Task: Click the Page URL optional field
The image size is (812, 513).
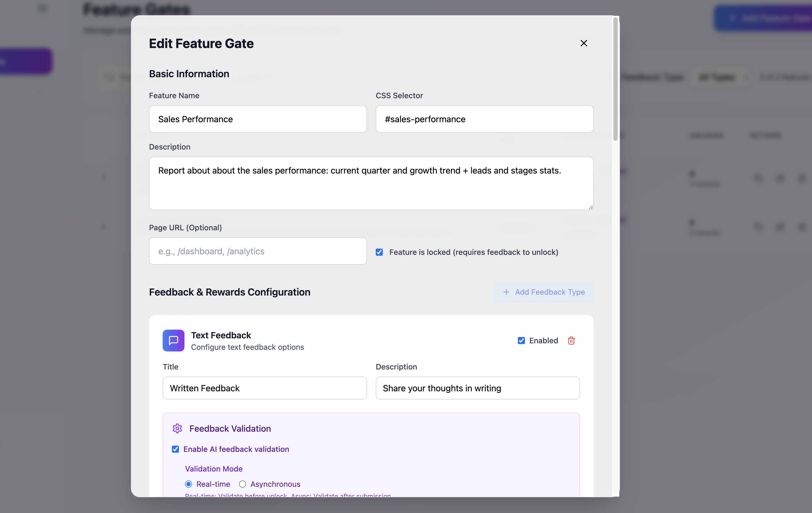Action: tap(258, 251)
